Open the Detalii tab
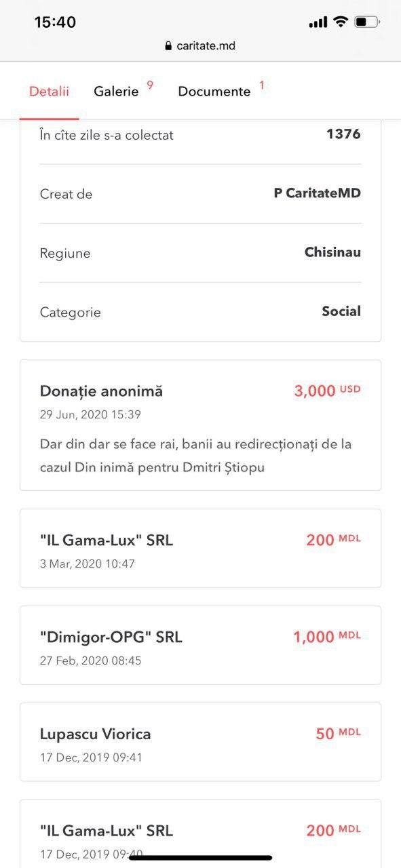401x868 pixels. click(x=49, y=91)
